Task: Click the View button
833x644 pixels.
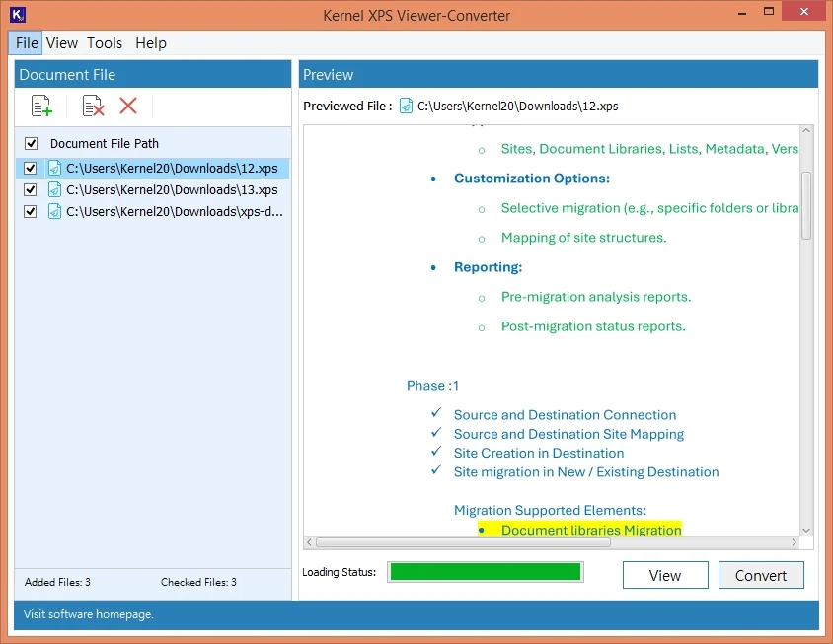Action: (665, 575)
